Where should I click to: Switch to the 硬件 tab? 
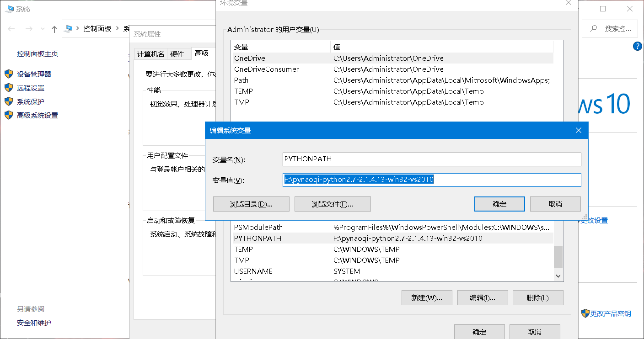(179, 53)
